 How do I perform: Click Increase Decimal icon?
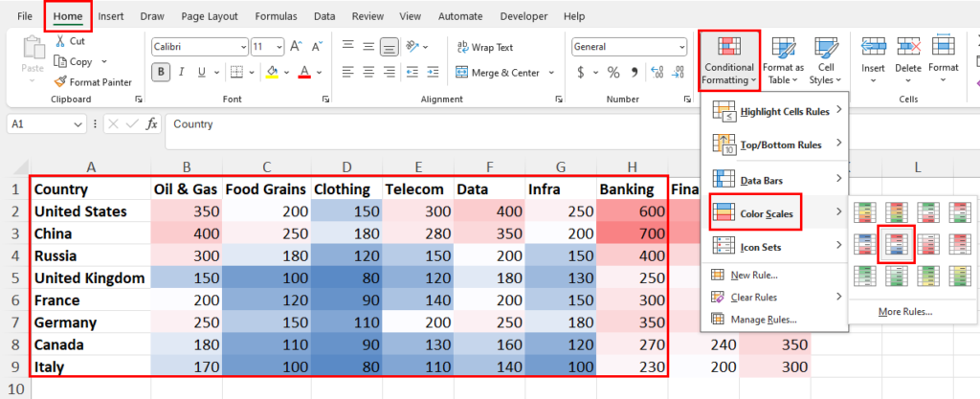tap(657, 73)
